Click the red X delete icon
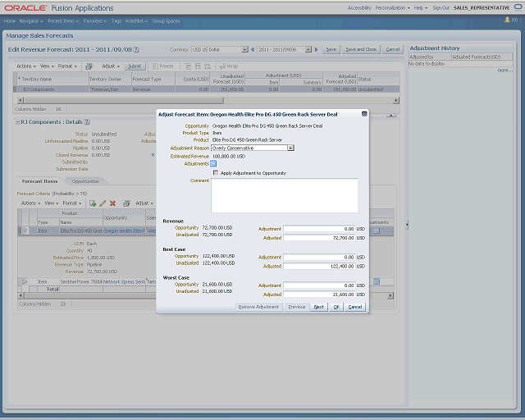This screenshot has height=420, width=525. (113, 203)
